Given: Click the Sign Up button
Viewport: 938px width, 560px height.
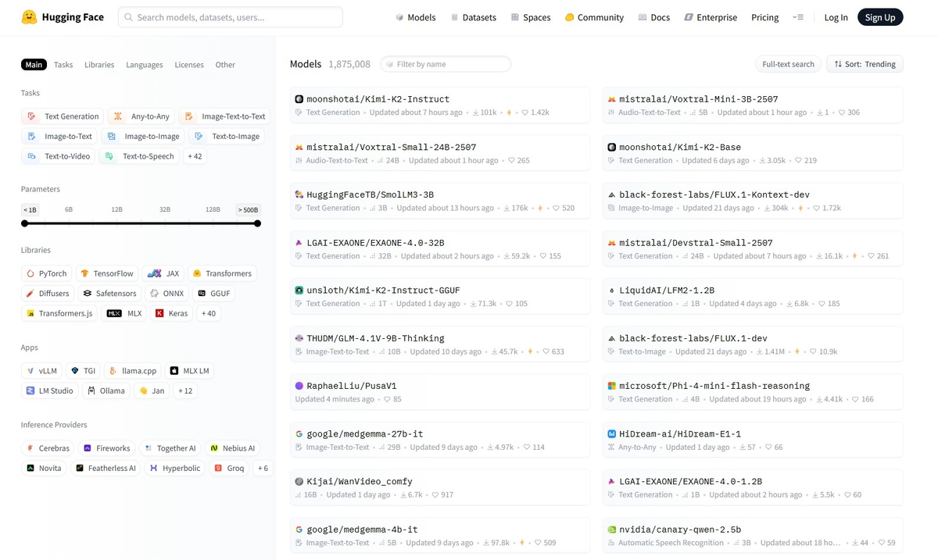Looking at the screenshot, I should pyautogui.click(x=880, y=17).
